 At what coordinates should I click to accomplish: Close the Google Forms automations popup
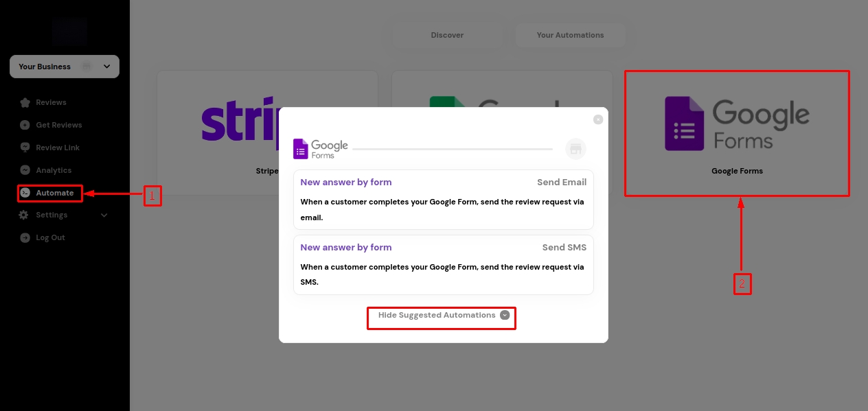point(598,119)
